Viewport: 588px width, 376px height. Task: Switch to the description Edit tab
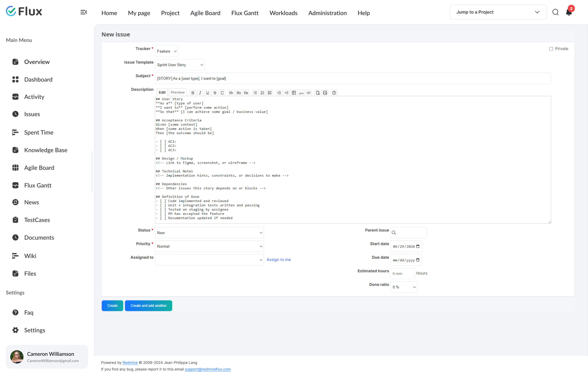pos(162,92)
